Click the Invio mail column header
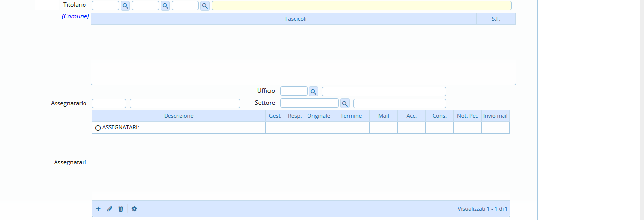 pyautogui.click(x=495, y=116)
